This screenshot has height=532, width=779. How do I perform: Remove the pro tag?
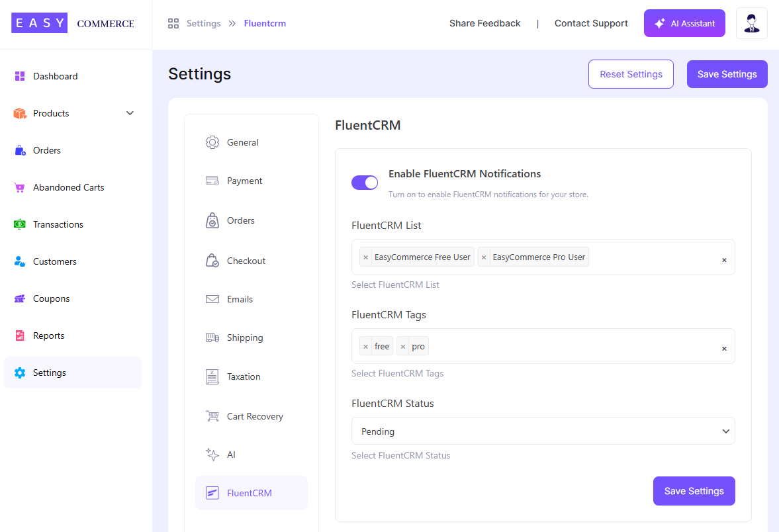click(x=402, y=347)
